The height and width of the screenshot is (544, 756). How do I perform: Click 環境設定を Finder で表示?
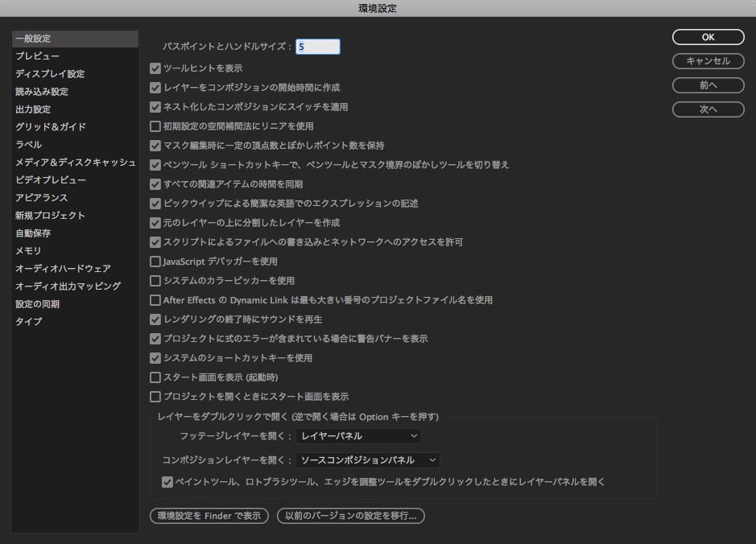click(x=209, y=516)
